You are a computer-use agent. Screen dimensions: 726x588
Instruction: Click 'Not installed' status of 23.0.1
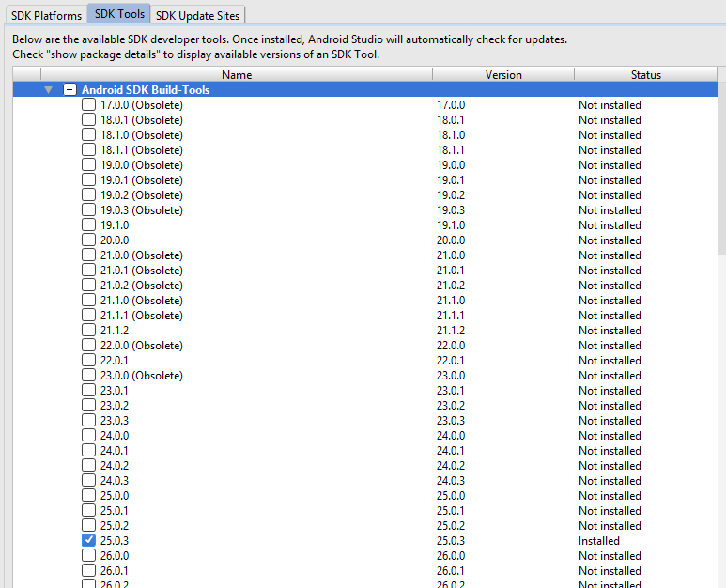(610, 391)
